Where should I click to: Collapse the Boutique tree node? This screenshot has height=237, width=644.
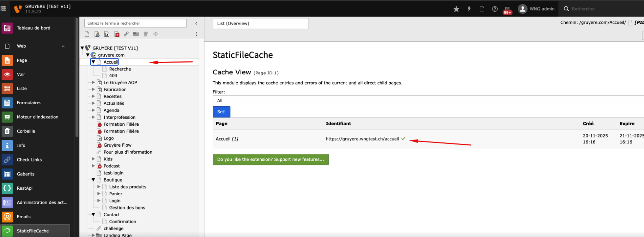pyautogui.click(x=93, y=180)
